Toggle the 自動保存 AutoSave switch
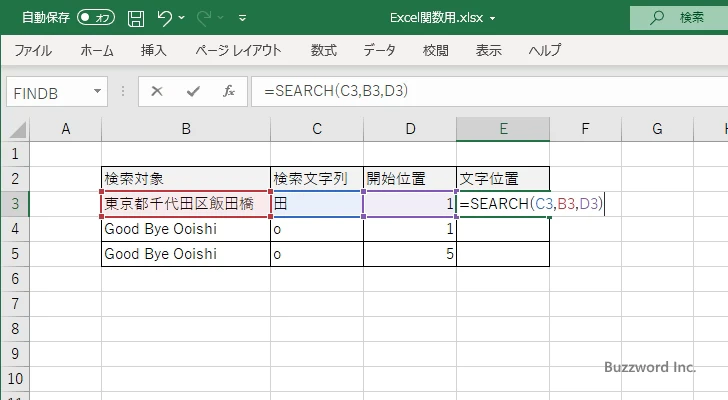Image resolution: width=728 pixels, height=400 pixels. pos(96,18)
